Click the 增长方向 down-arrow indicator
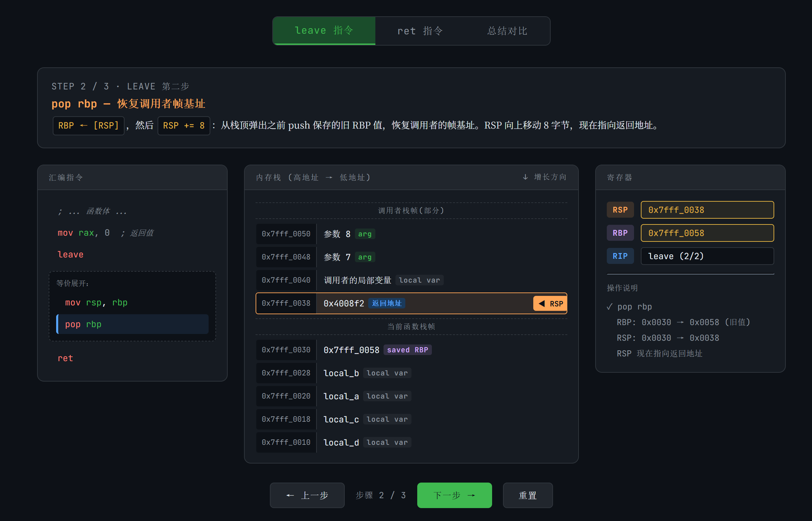 525,177
